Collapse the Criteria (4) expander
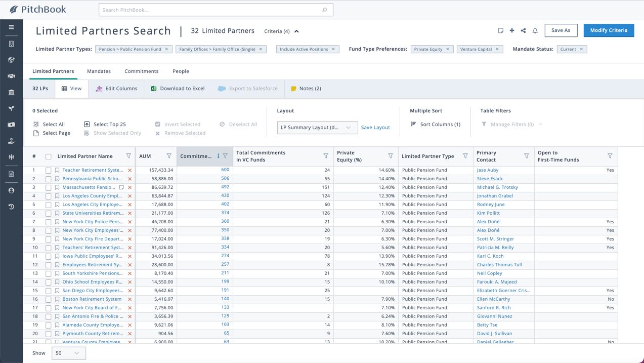 [x=296, y=31]
